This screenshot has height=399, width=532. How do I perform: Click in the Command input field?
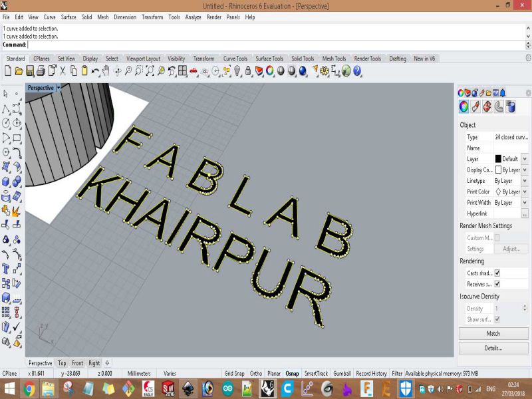pyautogui.click(x=276, y=45)
